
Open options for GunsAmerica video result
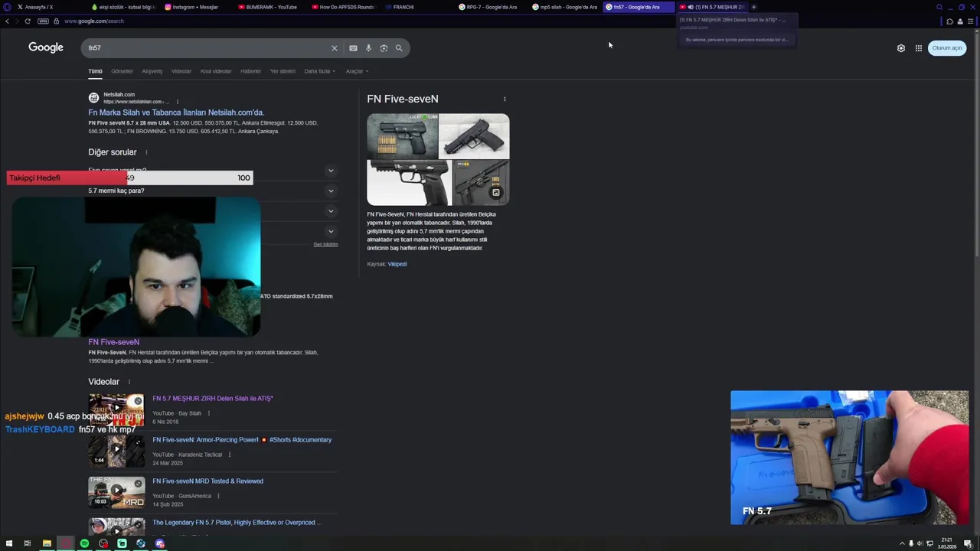218,496
